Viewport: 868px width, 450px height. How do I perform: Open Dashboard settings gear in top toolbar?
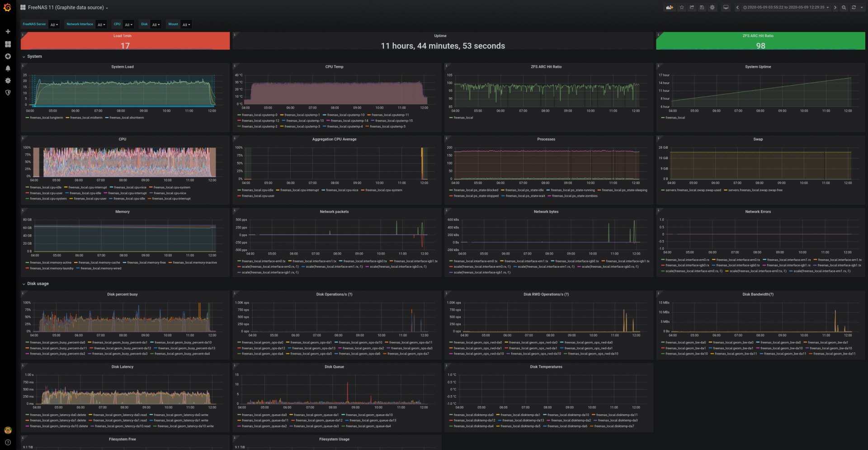pos(712,7)
